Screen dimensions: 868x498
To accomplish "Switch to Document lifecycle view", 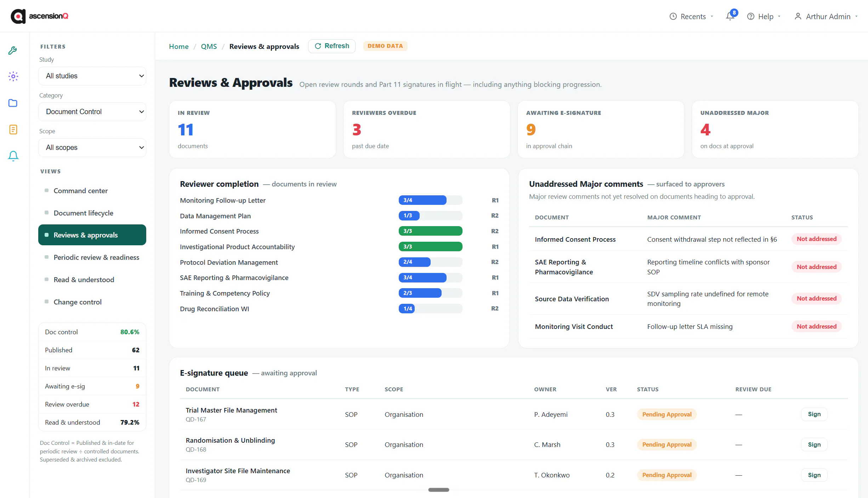I will pos(92,213).
